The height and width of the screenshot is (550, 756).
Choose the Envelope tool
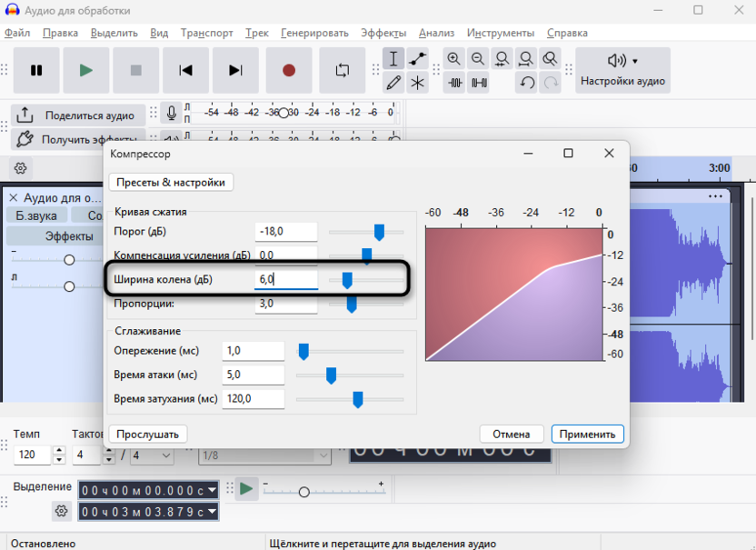click(417, 59)
